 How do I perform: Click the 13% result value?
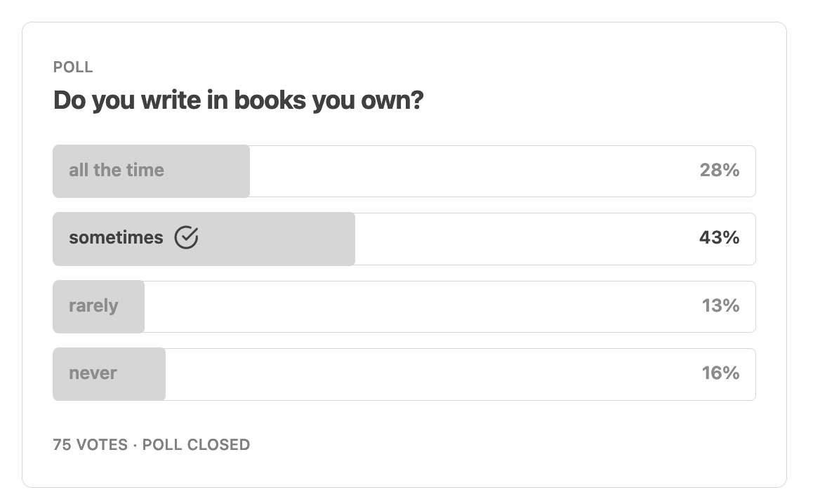(x=720, y=305)
